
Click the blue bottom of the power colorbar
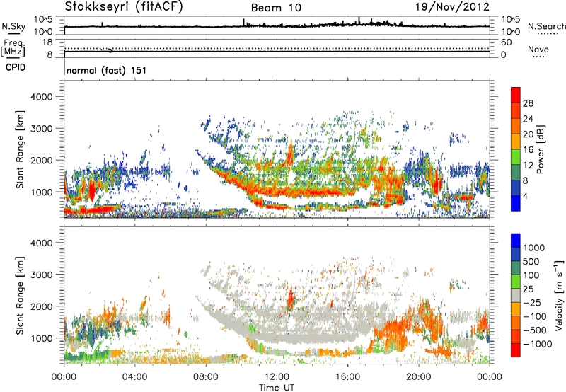click(x=516, y=203)
